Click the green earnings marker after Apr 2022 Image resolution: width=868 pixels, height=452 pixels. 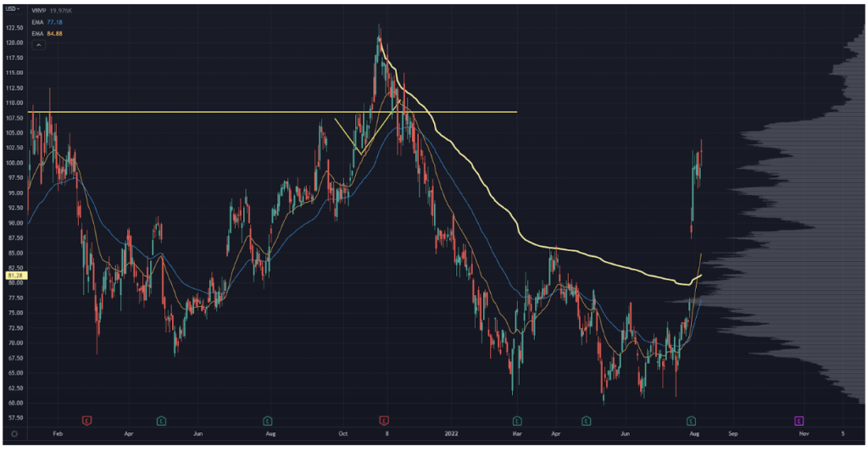[x=587, y=421]
